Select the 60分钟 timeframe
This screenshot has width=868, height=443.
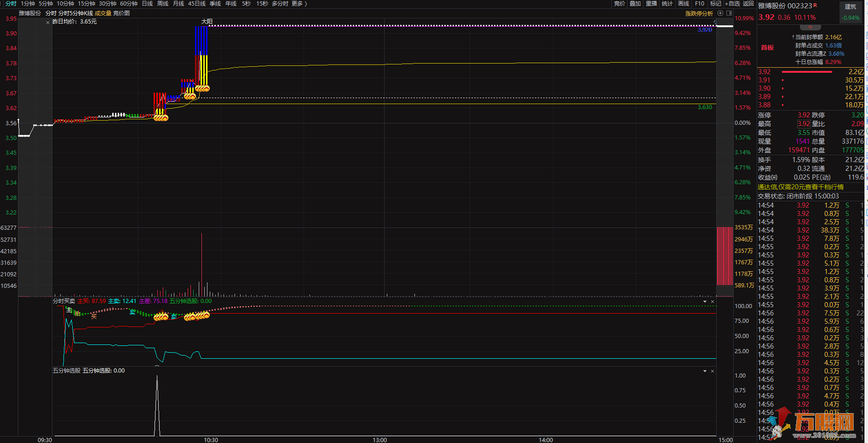pos(129,4)
